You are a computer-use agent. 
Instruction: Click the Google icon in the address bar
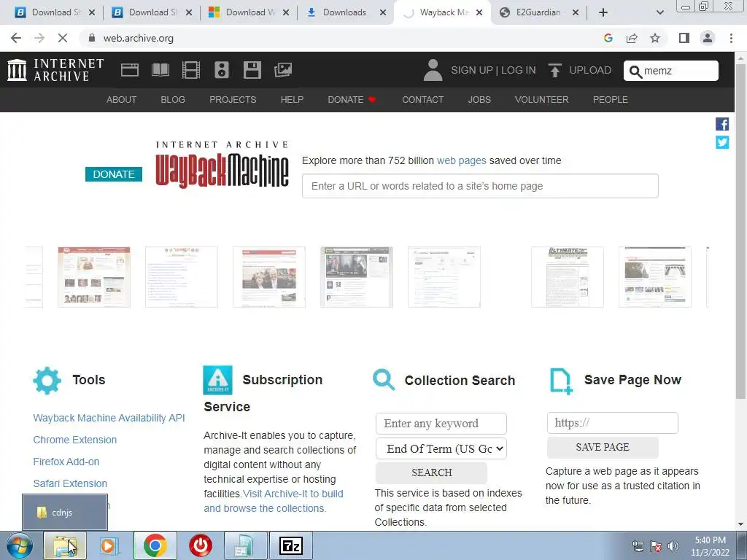[x=608, y=38]
